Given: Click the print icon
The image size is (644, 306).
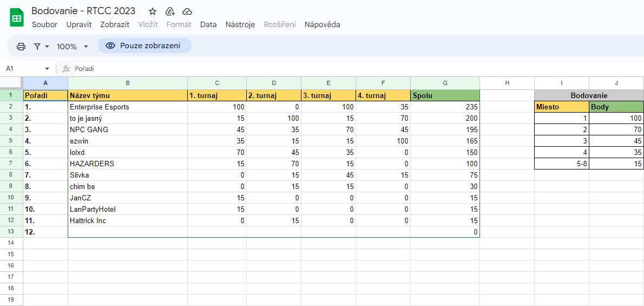Looking at the screenshot, I should coord(21,47).
